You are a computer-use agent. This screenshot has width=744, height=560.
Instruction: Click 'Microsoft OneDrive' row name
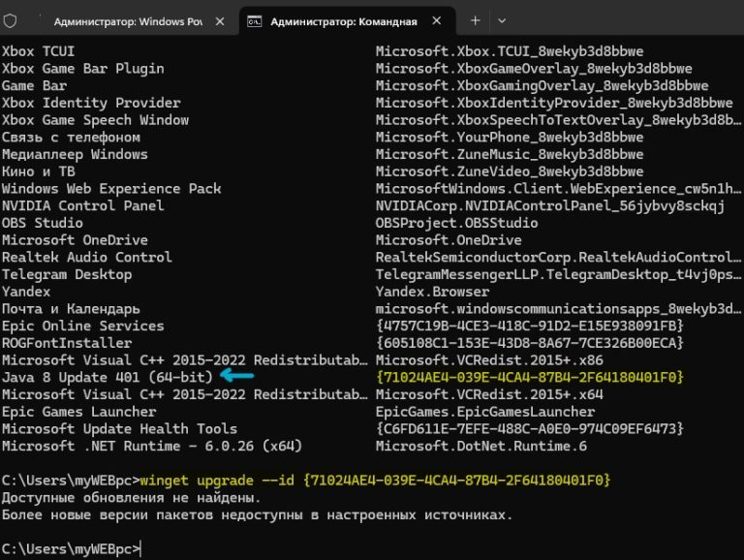coord(75,240)
